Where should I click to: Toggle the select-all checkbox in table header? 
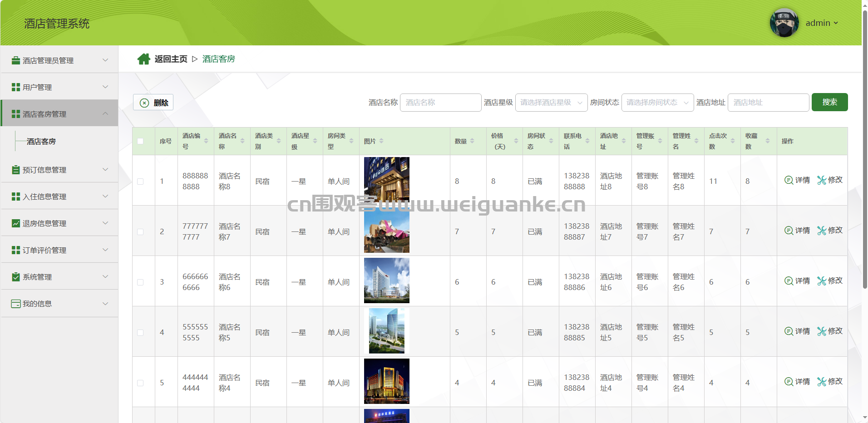(x=140, y=141)
